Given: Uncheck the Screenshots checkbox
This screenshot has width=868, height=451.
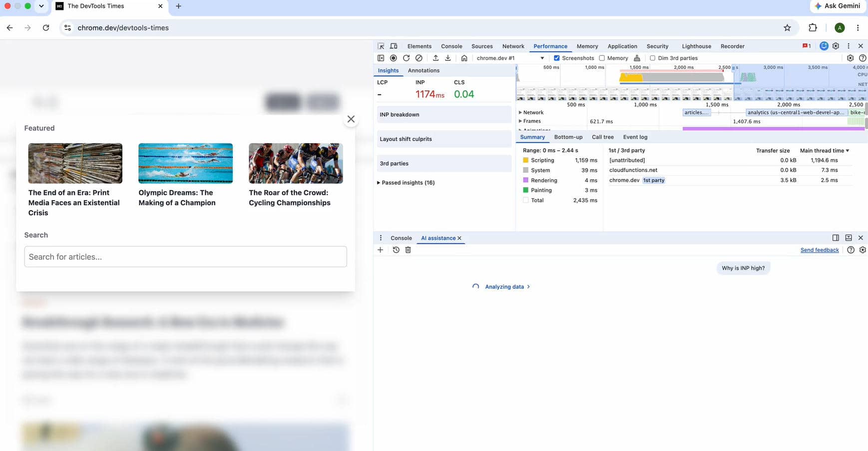Looking at the screenshot, I should [556, 58].
